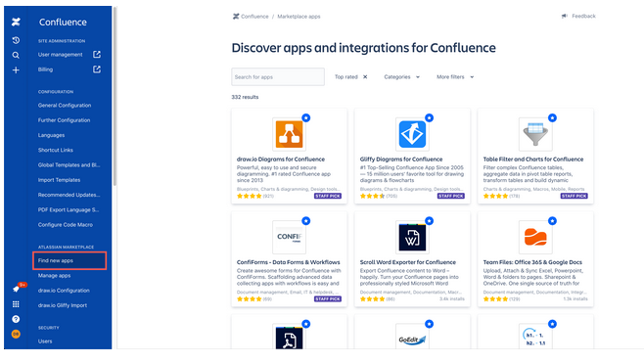Open the app switcher grid icon

[16, 304]
